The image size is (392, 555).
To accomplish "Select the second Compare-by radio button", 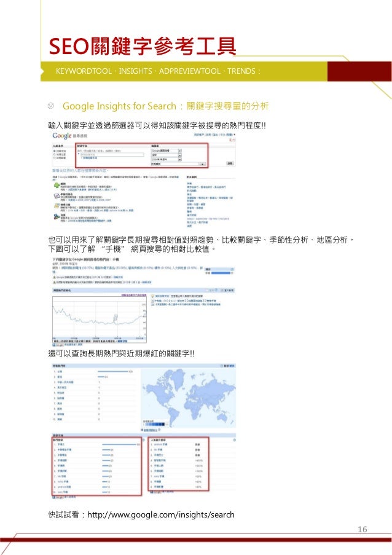I will 55,155.
